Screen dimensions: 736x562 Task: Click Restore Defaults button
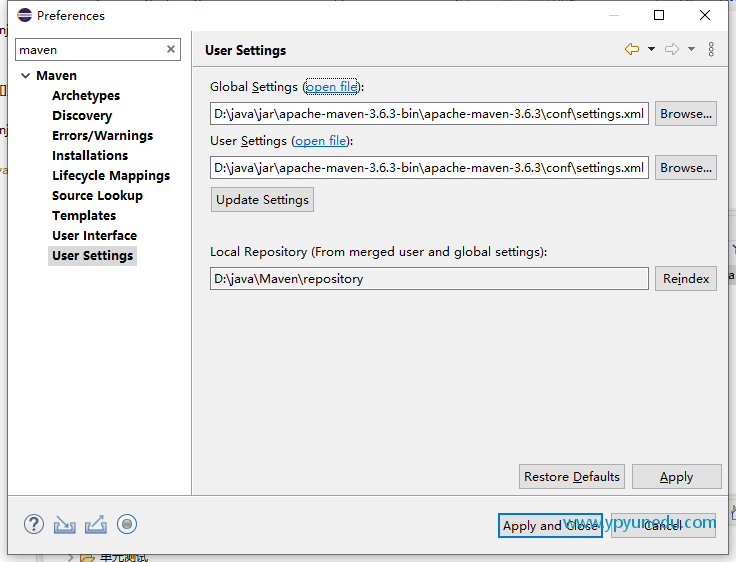tap(572, 477)
